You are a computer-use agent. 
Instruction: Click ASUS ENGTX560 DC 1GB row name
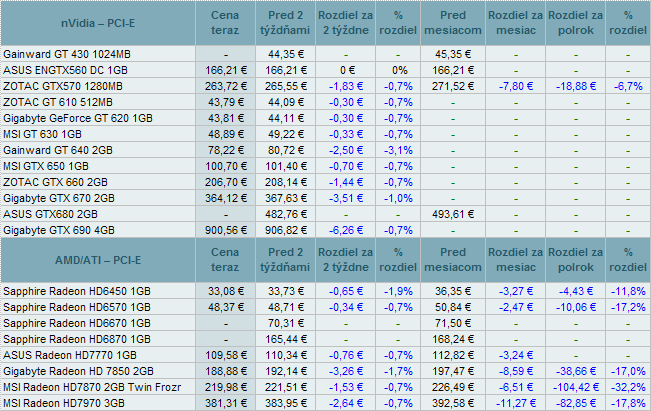click(x=65, y=70)
